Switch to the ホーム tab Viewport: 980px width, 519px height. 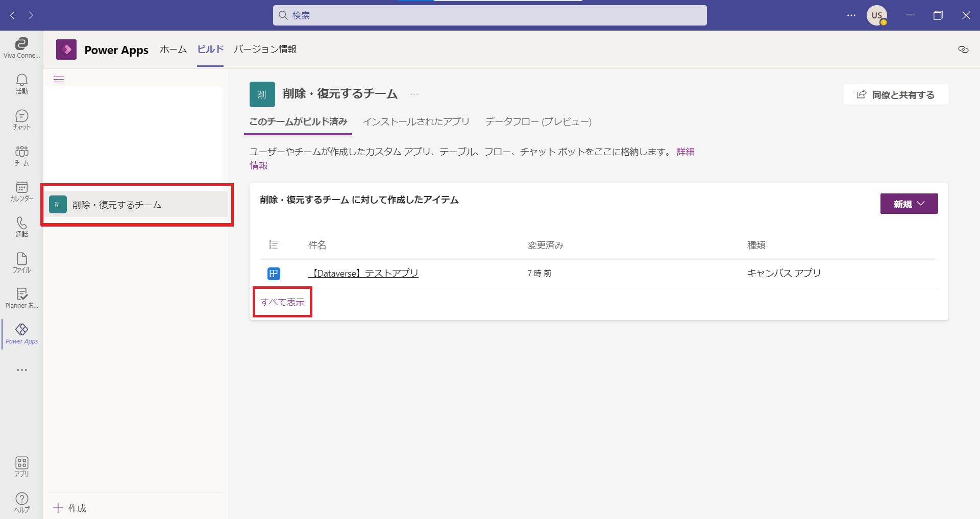(173, 50)
